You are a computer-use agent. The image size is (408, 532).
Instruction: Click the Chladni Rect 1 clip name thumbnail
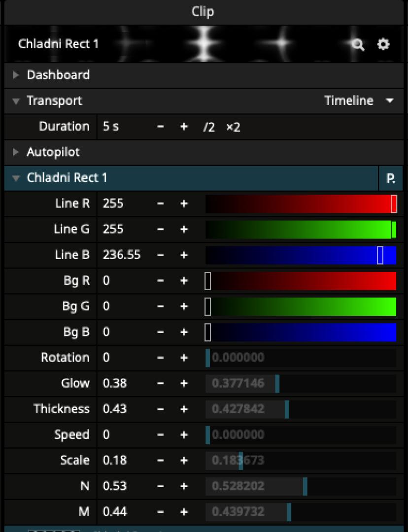(x=59, y=44)
